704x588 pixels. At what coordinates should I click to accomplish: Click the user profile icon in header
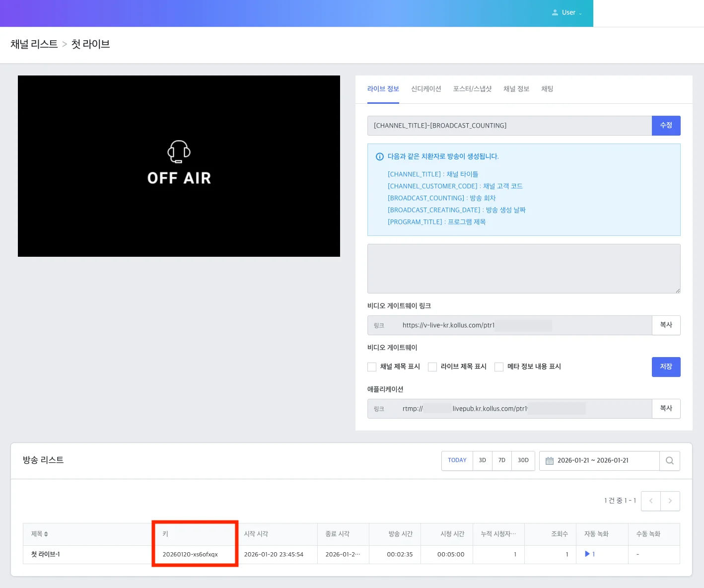click(x=555, y=12)
